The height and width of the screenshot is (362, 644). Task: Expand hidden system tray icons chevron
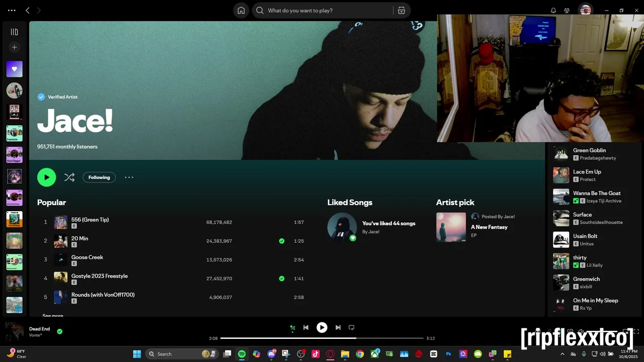pos(562,354)
